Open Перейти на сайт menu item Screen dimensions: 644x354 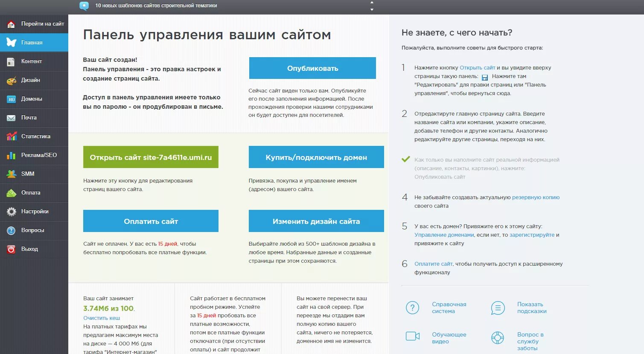point(34,24)
